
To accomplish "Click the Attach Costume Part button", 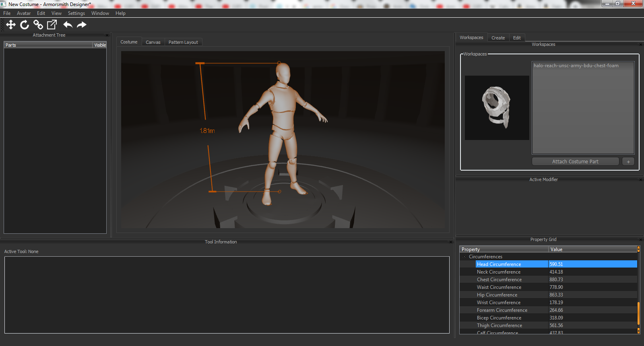I will pyautogui.click(x=575, y=162).
